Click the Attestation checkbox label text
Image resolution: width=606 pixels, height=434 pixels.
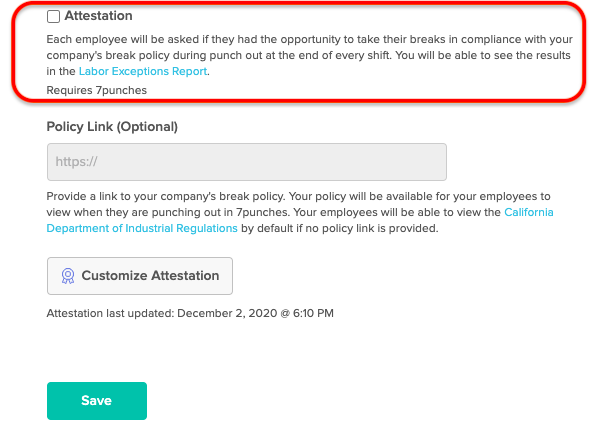98,16
